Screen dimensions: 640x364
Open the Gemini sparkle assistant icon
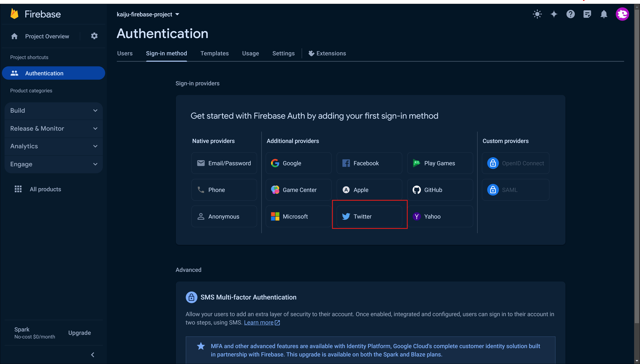click(x=554, y=14)
